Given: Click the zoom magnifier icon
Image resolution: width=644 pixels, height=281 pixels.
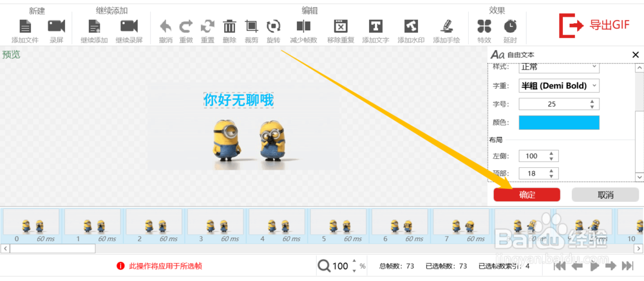Looking at the screenshot, I should [325, 266].
